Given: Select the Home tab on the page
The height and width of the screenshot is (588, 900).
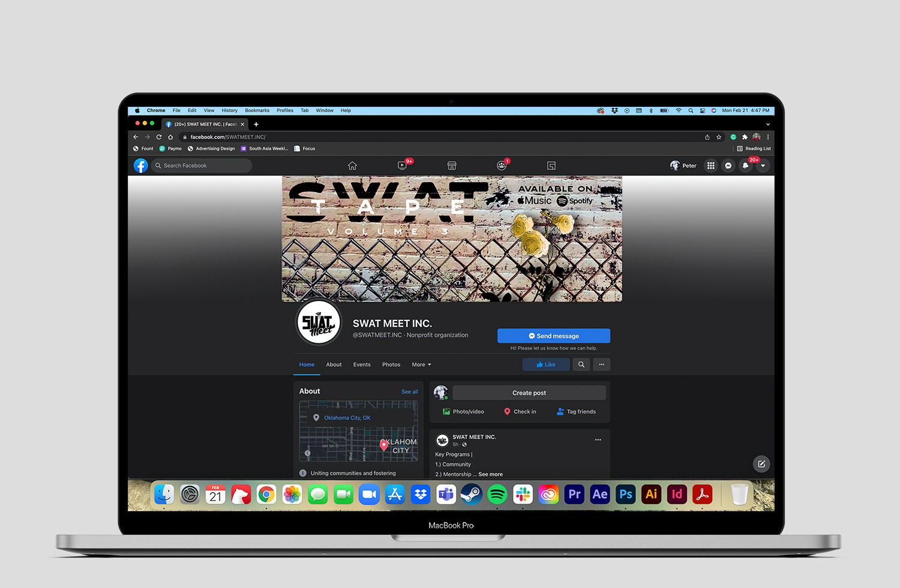Looking at the screenshot, I should coord(307,365).
